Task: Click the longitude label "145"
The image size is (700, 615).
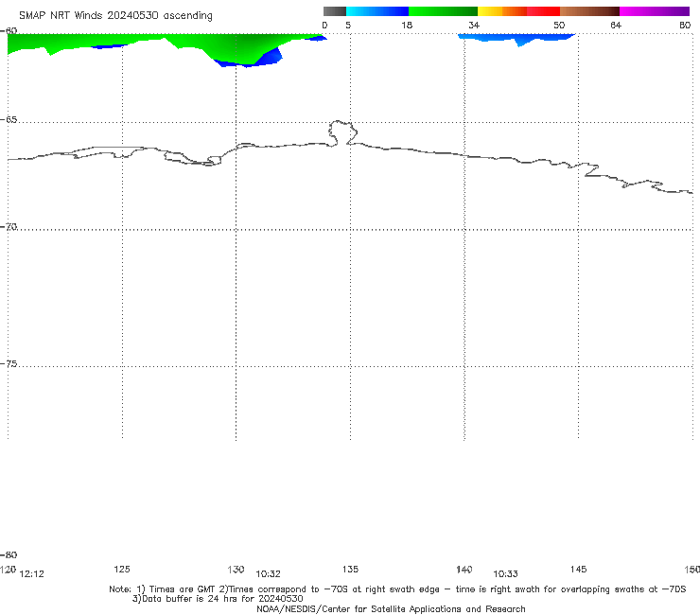Action: coord(579,569)
